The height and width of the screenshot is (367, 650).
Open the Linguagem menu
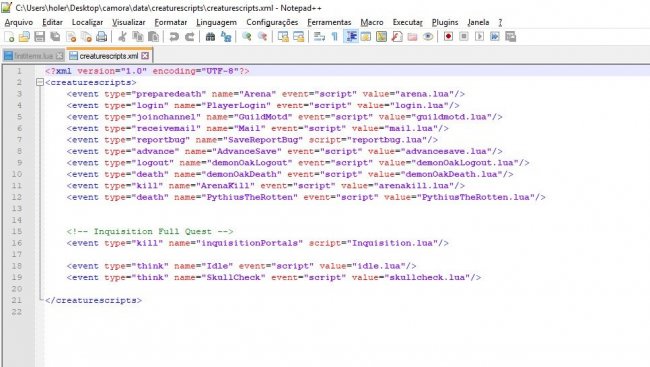click(216, 22)
